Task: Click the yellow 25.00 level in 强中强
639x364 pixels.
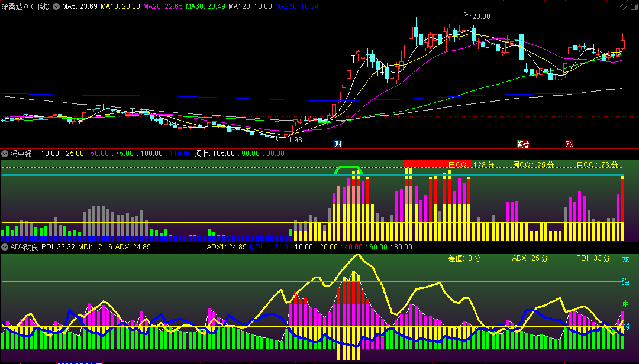Action: pos(75,154)
